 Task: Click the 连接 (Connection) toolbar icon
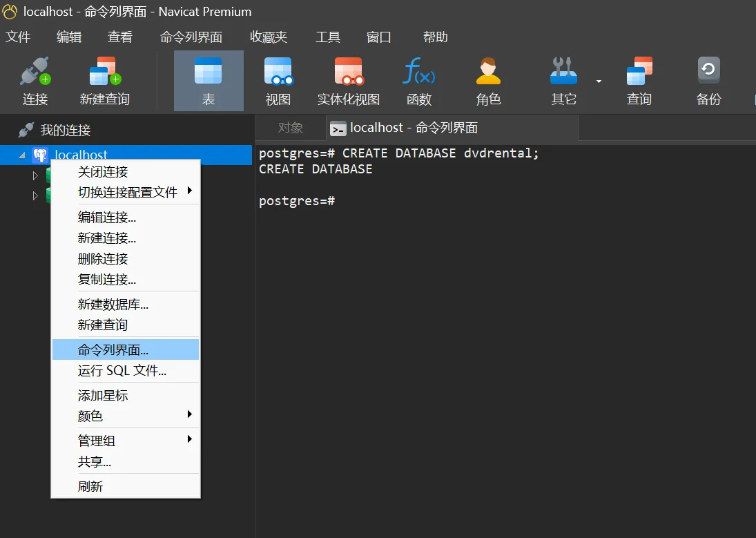35,81
